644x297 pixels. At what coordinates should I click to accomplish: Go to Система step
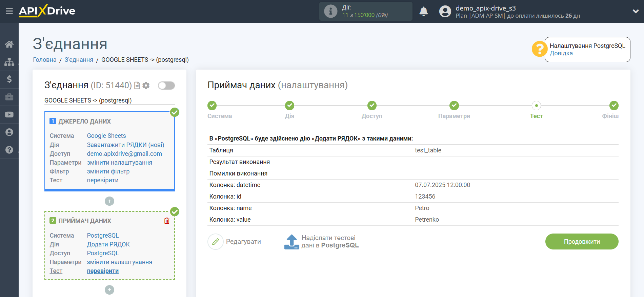tap(212, 106)
